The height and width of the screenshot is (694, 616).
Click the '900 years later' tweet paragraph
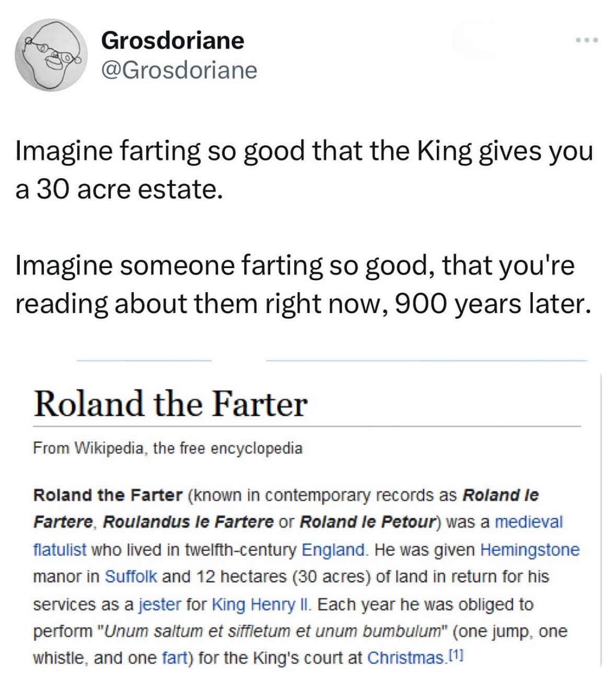pyautogui.click(x=304, y=284)
